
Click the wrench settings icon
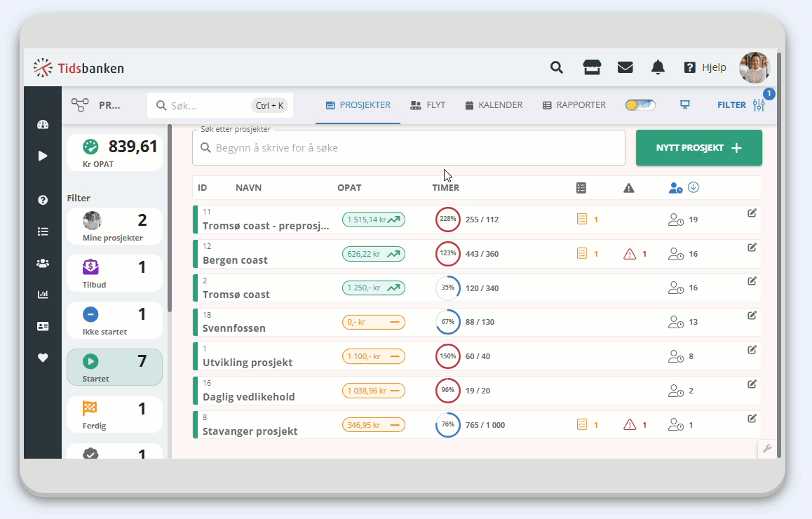[x=767, y=449]
